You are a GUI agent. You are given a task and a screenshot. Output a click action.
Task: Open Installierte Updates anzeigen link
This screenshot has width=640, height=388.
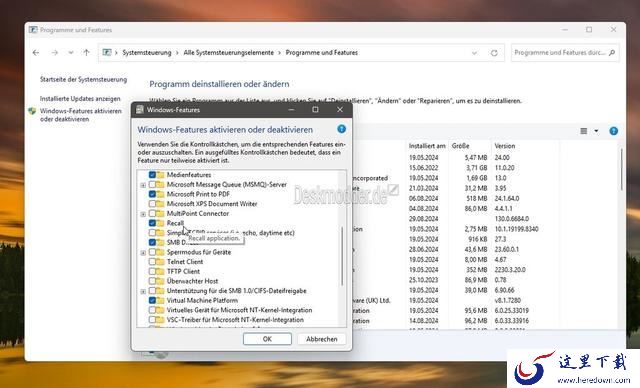tap(80, 99)
